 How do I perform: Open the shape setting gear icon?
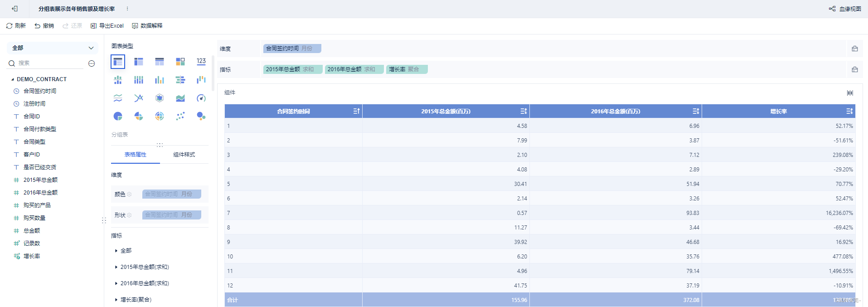coord(129,215)
